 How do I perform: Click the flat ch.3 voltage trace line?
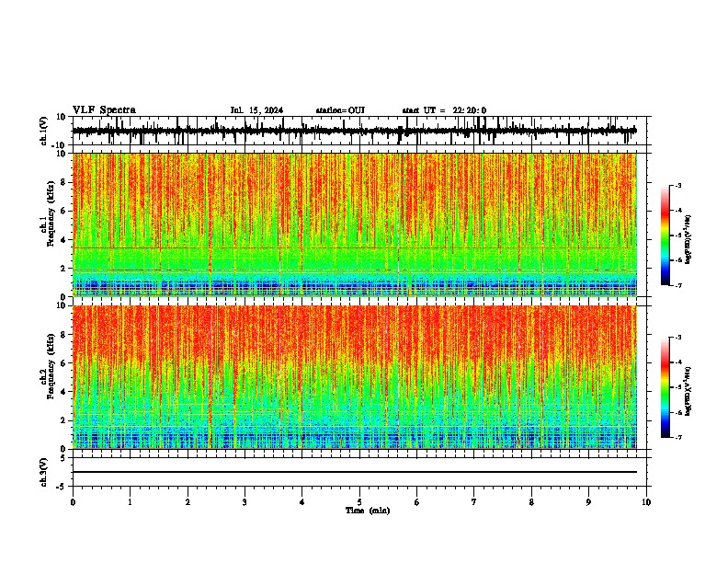(x=355, y=472)
